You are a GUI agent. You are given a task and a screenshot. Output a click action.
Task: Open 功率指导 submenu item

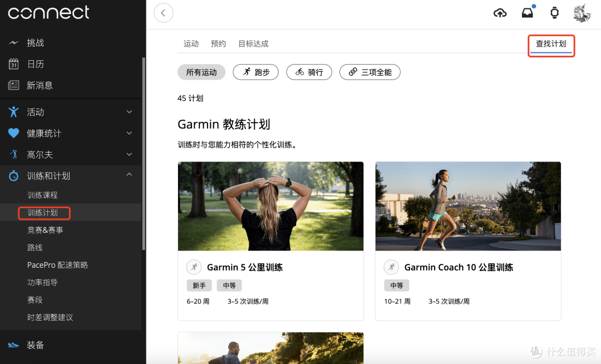tap(42, 282)
